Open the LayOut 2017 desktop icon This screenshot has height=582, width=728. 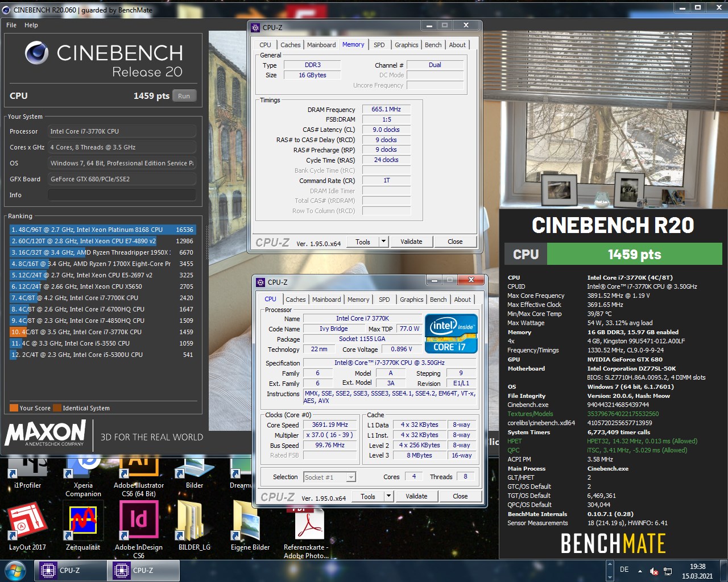coord(27,526)
